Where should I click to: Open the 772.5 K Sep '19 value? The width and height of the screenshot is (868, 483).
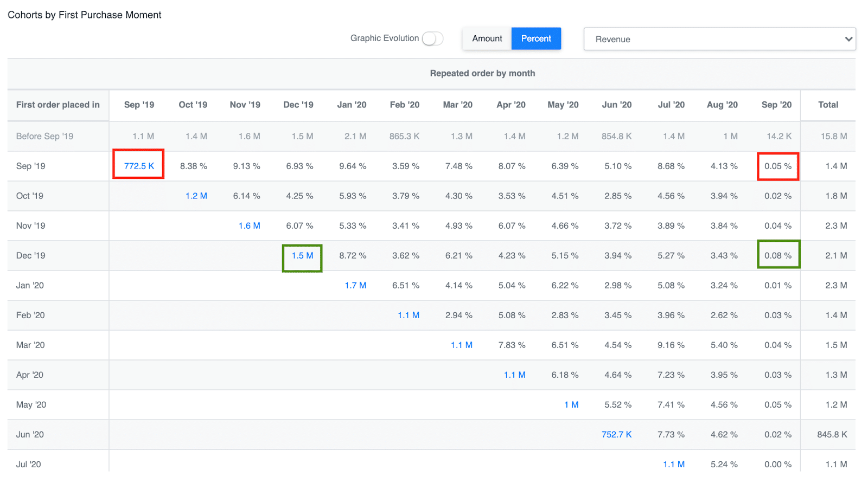[139, 166]
